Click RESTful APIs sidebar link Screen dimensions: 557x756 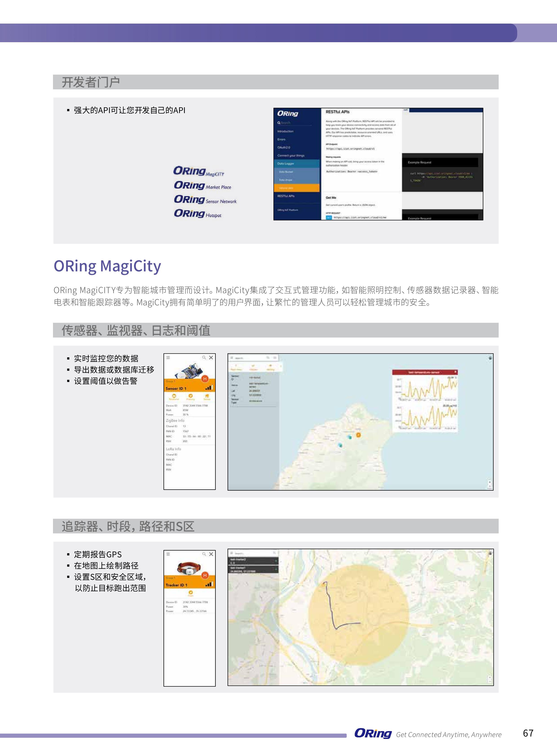[286, 196]
